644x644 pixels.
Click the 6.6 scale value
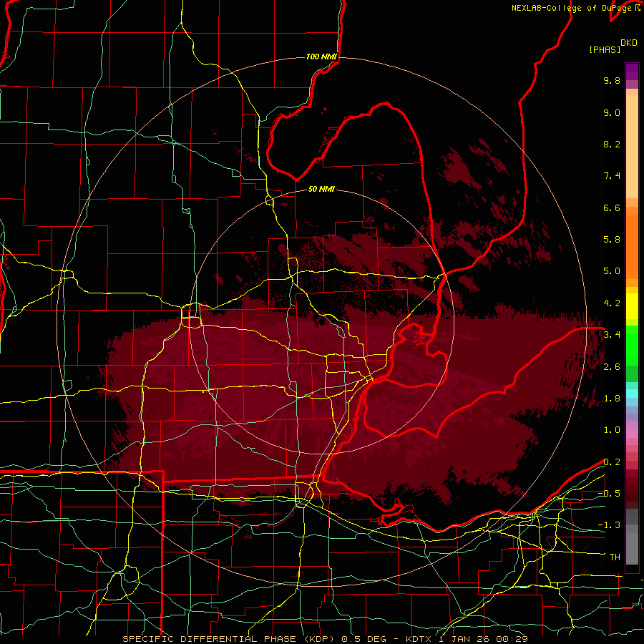click(x=612, y=208)
